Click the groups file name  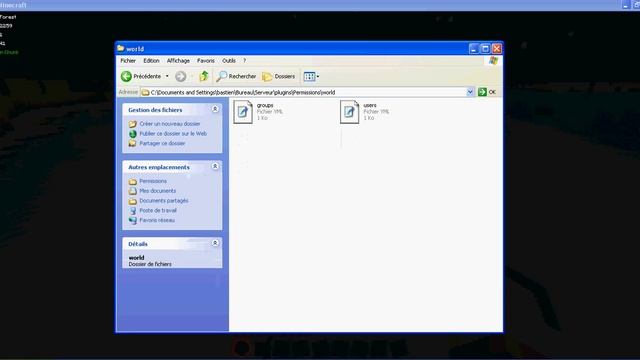[265, 105]
